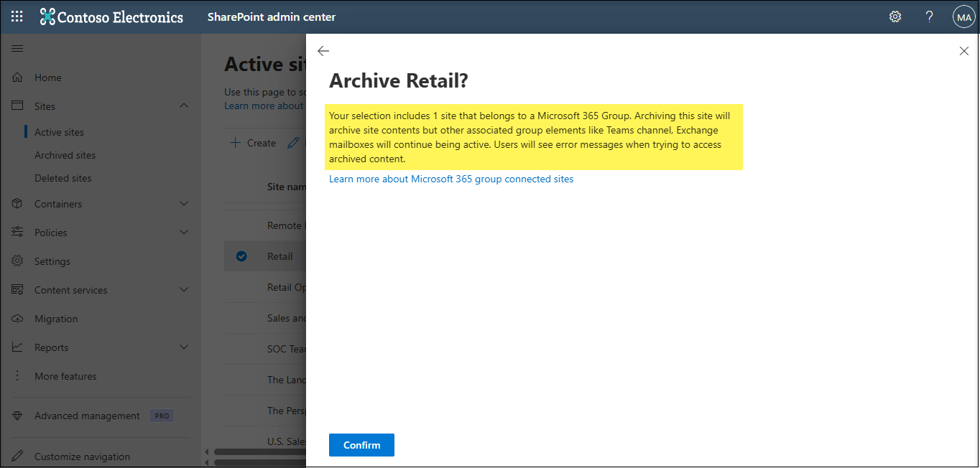Open the Archived sites page

(63, 154)
